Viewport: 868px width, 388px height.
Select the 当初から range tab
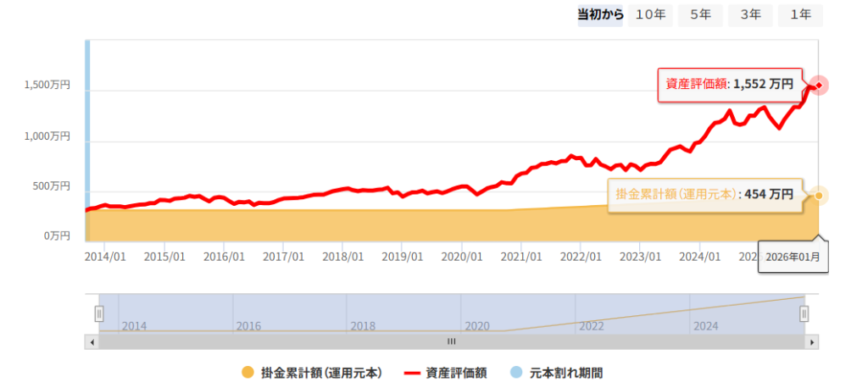[x=600, y=14]
